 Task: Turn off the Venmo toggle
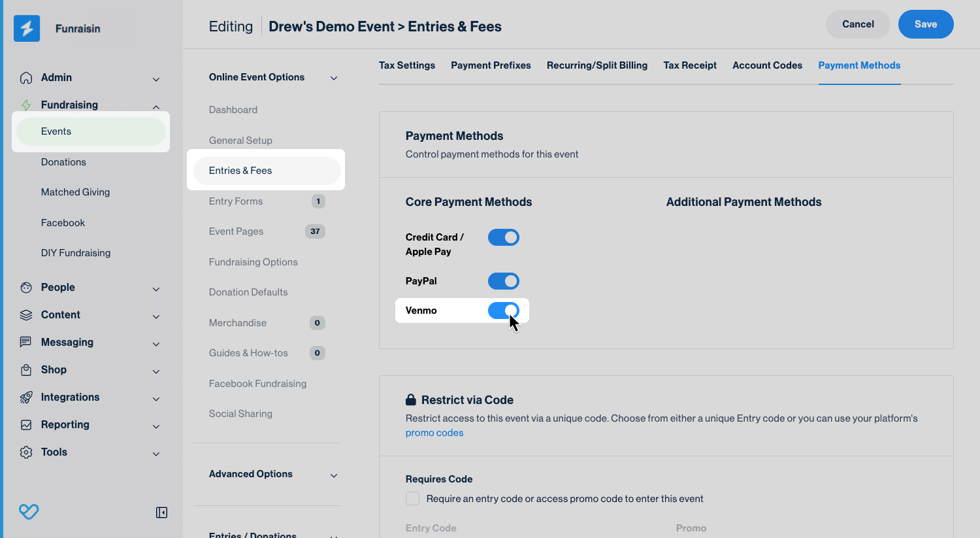503,311
